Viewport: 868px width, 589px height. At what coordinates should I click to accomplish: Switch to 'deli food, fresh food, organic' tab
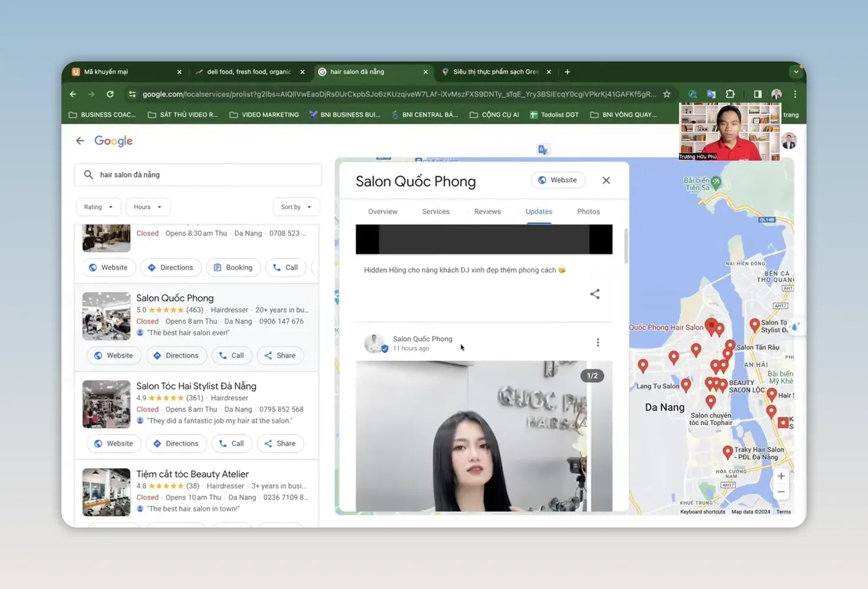pos(249,72)
